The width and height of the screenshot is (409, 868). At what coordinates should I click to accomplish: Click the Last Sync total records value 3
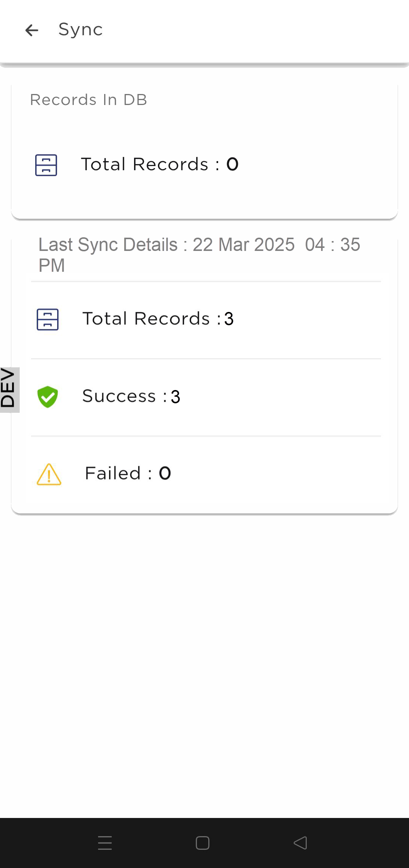[x=229, y=319]
